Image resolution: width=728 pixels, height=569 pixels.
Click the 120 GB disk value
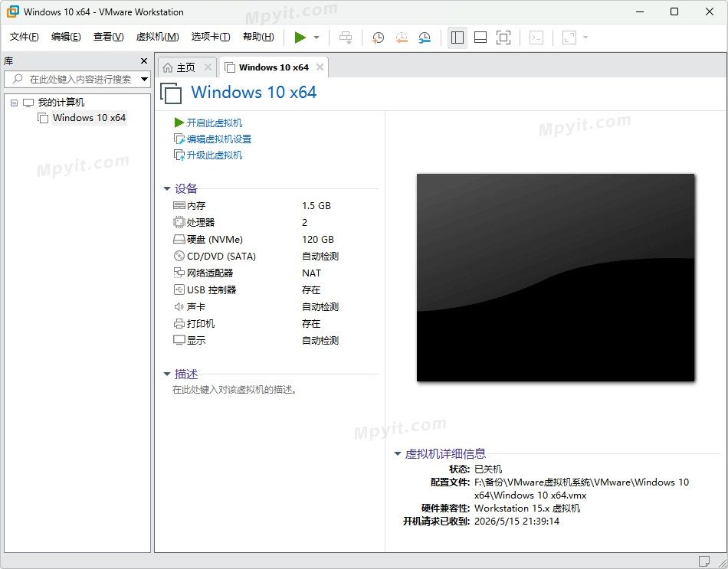(x=318, y=240)
